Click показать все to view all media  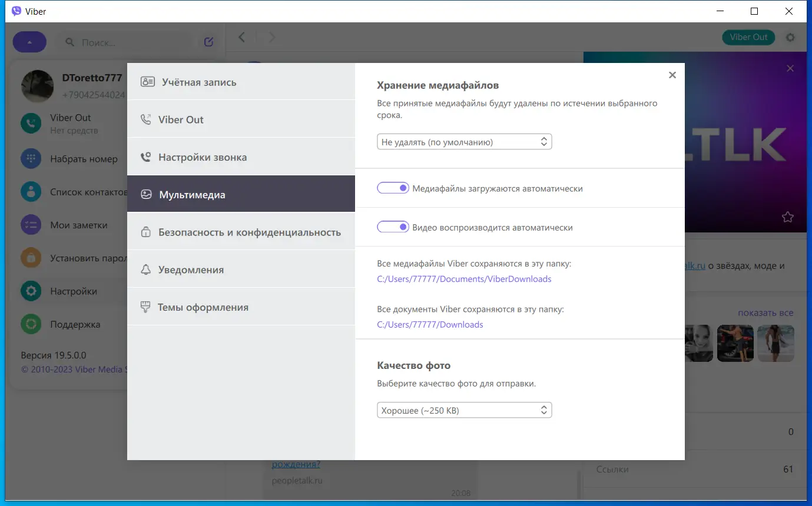coord(765,312)
